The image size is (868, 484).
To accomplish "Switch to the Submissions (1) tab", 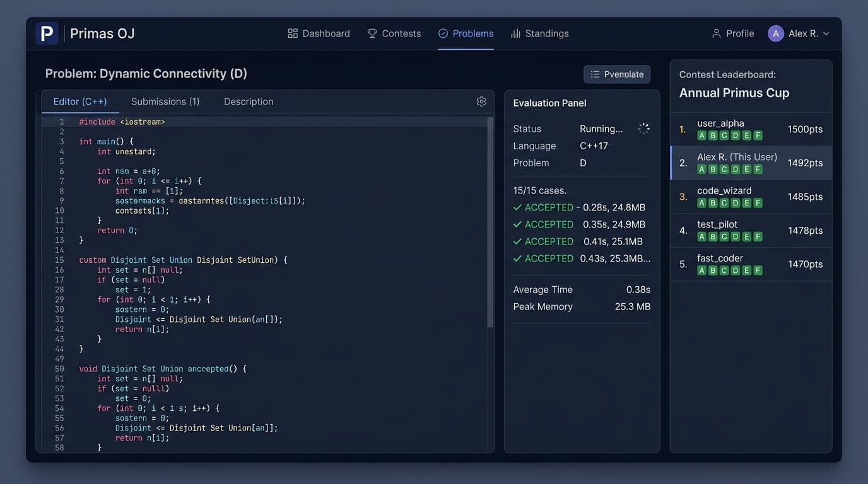I will tap(165, 101).
